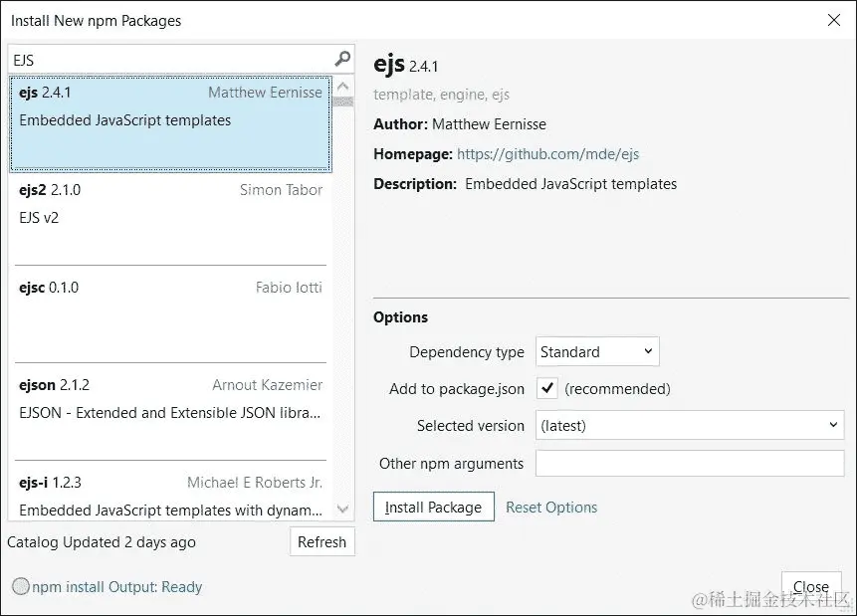Screen dimensions: 857x616
Task: Click the search magnifier icon
Action: click(x=342, y=59)
